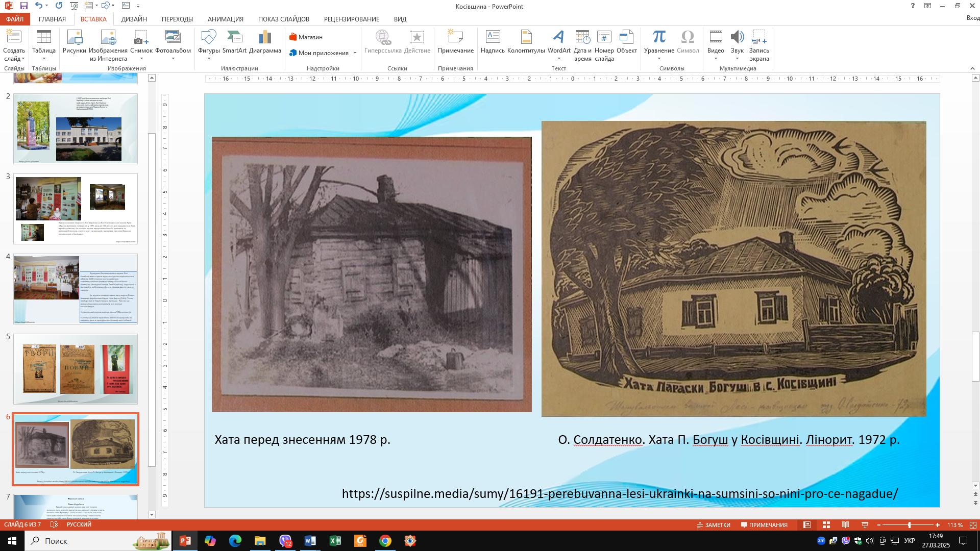This screenshot has width=980, height=551.
Task: Start slideshow from the status bar icon
Action: point(865,525)
